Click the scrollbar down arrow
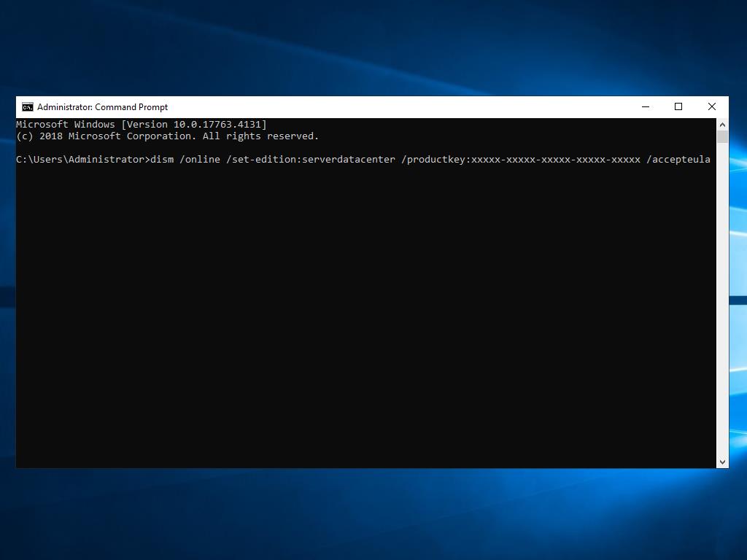Image resolution: width=747 pixels, height=560 pixels. [x=722, y=462]
